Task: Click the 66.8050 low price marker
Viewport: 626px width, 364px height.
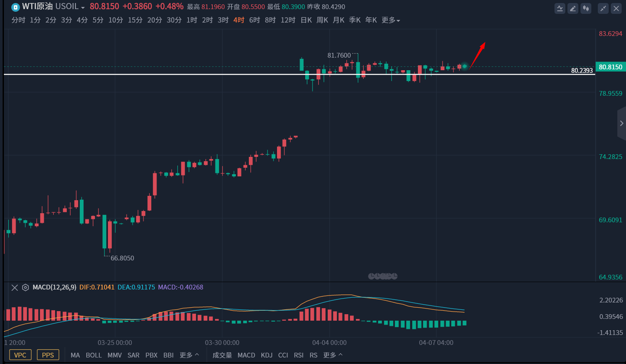Action: pyautogui.click(x=122, y=258)
